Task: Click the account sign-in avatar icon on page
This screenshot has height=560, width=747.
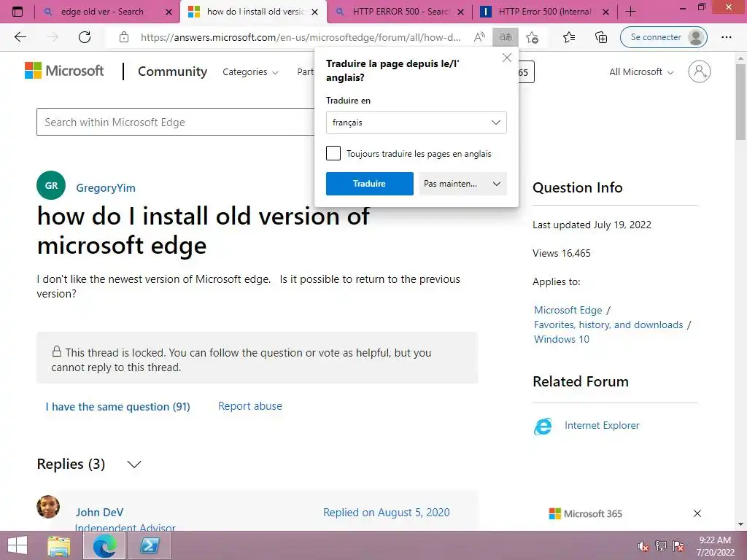Action: pyautogui.click(x=699, y=71)
